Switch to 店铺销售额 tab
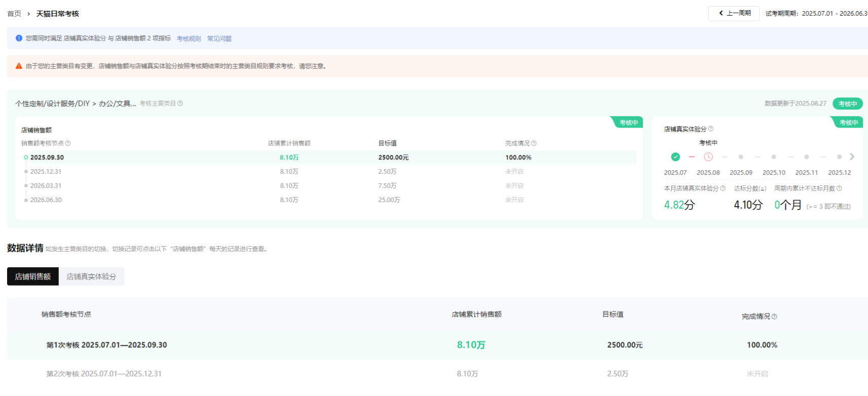Screen dimensions: 868x396 coord(33,276)
